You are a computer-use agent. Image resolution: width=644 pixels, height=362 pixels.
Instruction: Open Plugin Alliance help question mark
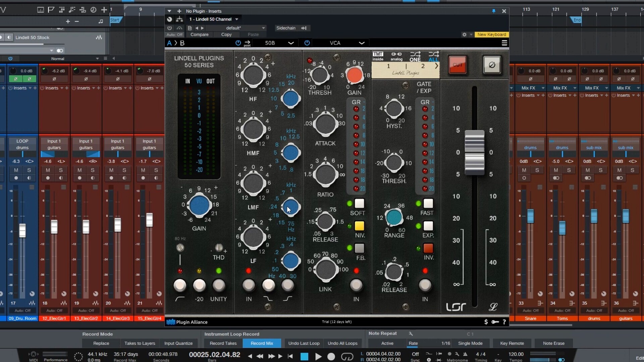click(504, 322)
